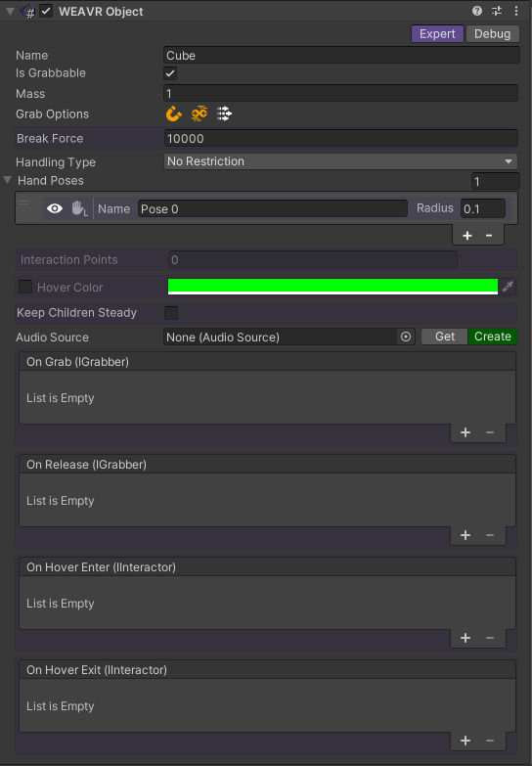Edit the Break Force value 10000

[340, 138]
